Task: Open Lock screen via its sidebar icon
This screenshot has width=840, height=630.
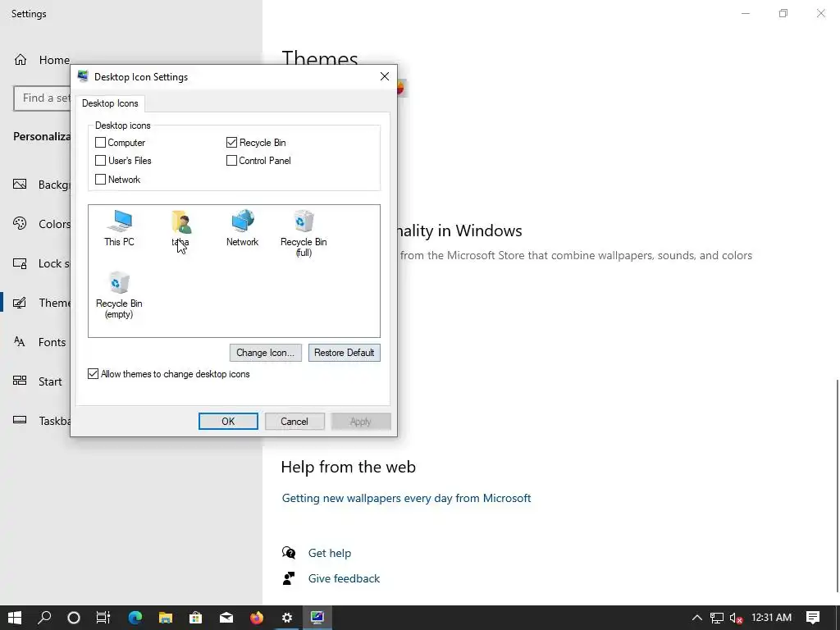Action: click(x=20, y=263)
